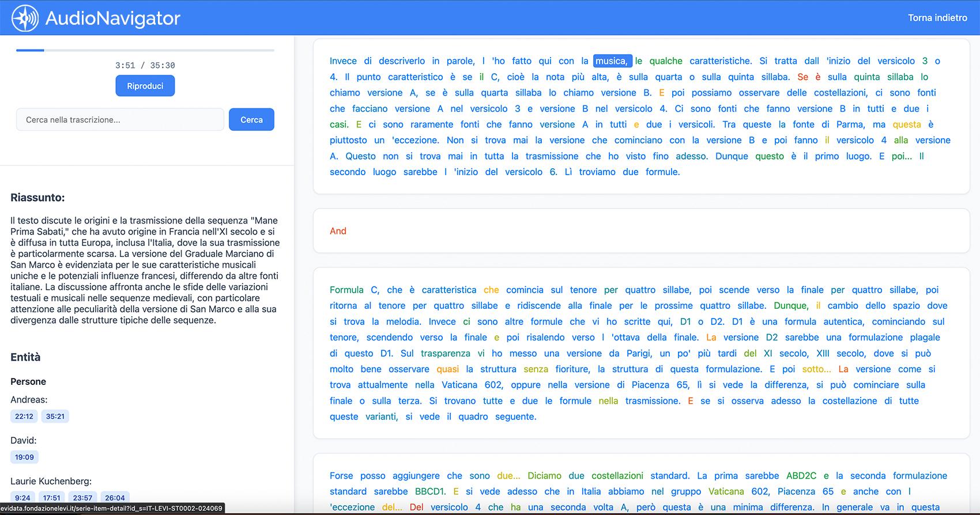Jump to Laurie Kuchenberg timestamp 17:51
This screenshot has width=980, height=515.
coord(52,497)
